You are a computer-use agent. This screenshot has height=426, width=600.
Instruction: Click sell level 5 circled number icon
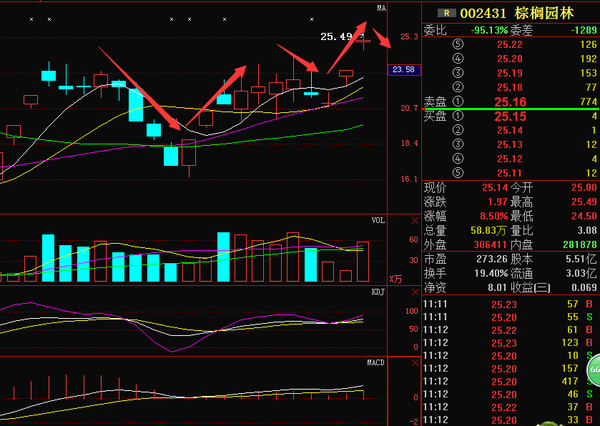pos(458,44)
